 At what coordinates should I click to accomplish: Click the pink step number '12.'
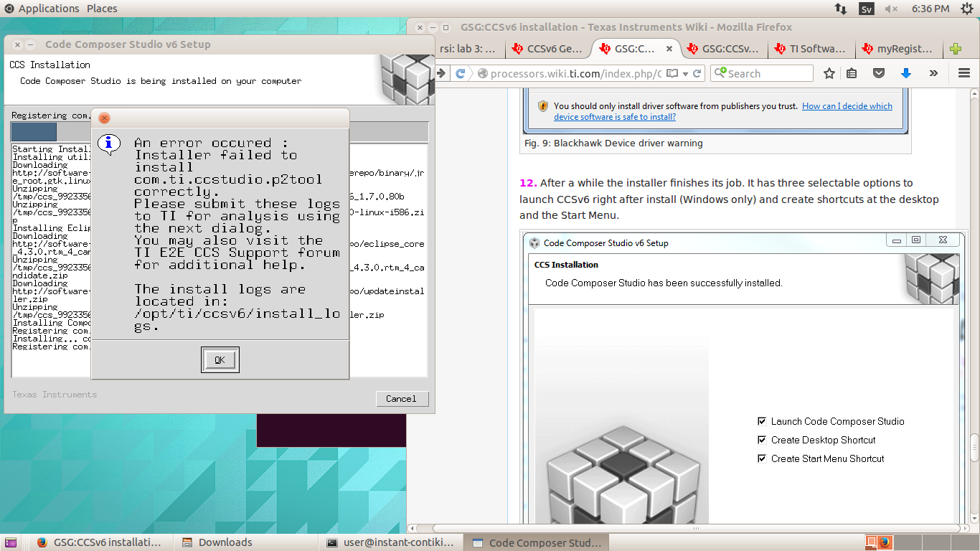528,183
